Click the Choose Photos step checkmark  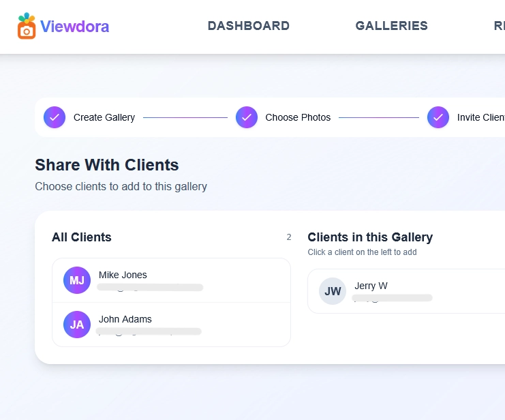pyautogui.click(x=246, y=117)
